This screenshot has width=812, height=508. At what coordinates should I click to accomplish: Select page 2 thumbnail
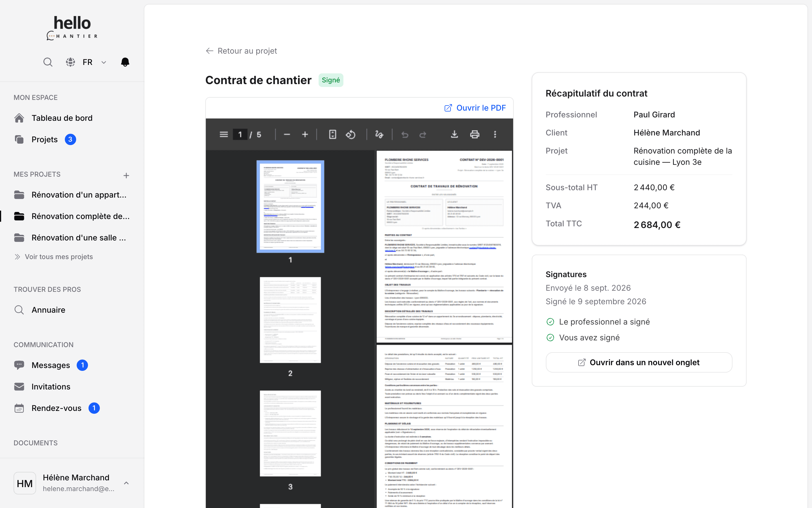(290, 320)
